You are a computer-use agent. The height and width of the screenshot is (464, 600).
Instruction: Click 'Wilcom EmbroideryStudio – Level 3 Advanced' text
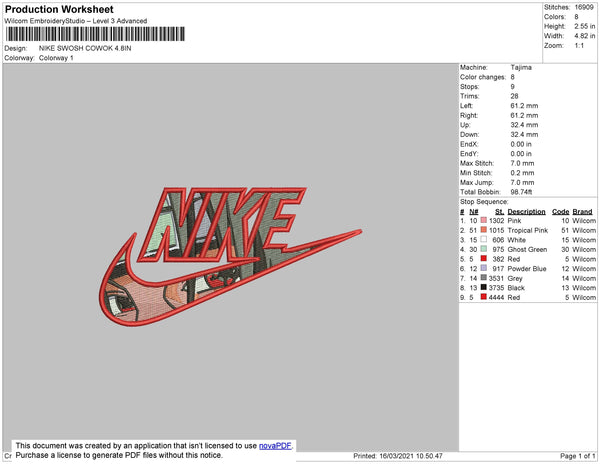(76, 21)
